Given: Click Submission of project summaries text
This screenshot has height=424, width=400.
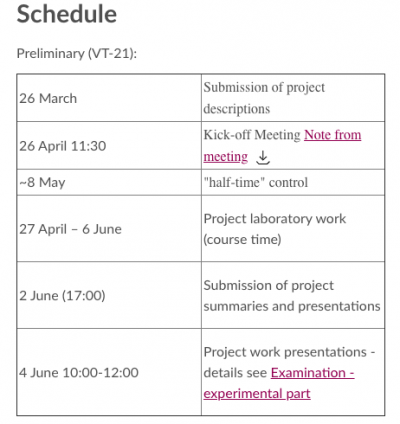Looking at the screenshot, I should pyautogui.click(x=292, y=296).
